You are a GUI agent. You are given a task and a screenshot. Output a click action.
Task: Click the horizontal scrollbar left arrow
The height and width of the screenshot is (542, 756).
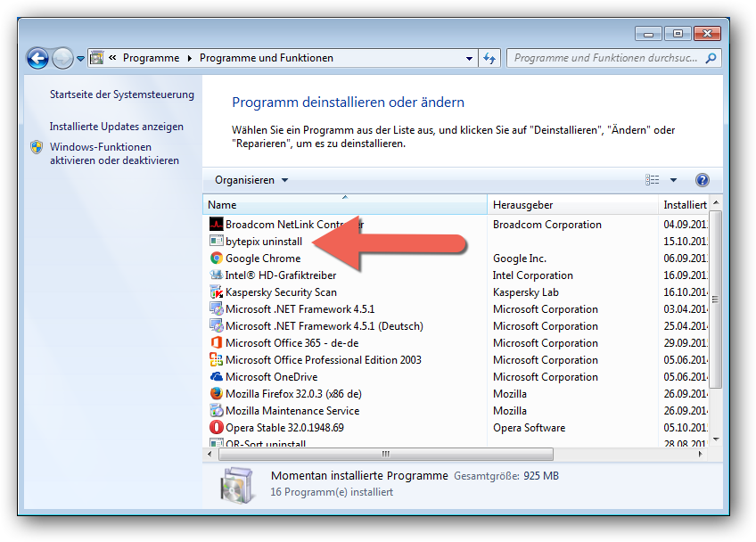coord(210,454)
